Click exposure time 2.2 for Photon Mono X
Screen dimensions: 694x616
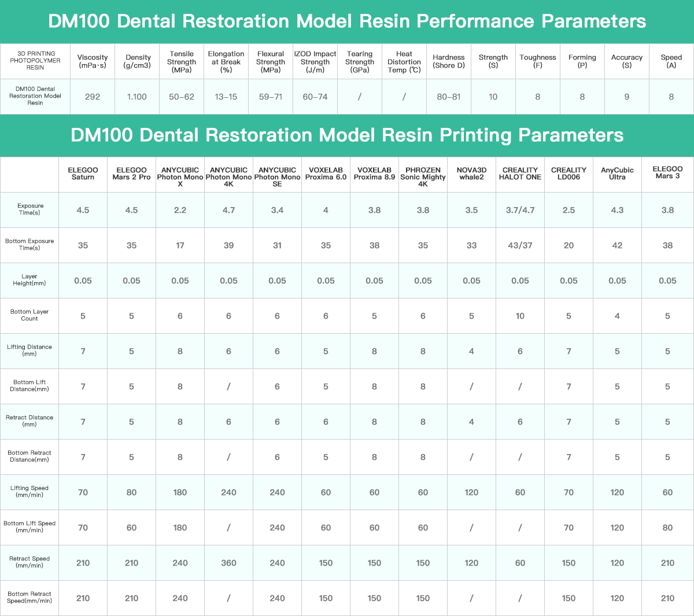[180, 210]
